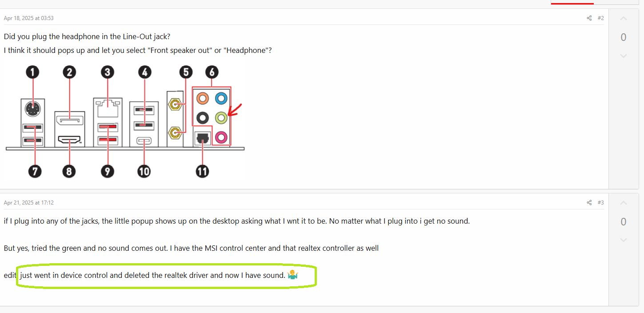
Task: Click the number 11 optical port label
Action: [203, 171]
